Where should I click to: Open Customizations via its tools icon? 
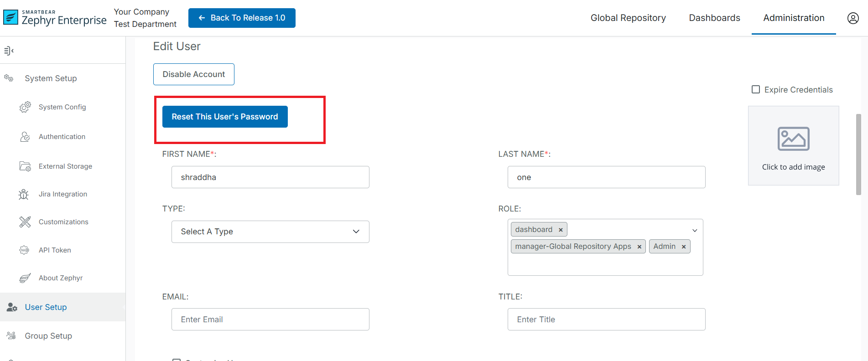click(x=25, y=222)
